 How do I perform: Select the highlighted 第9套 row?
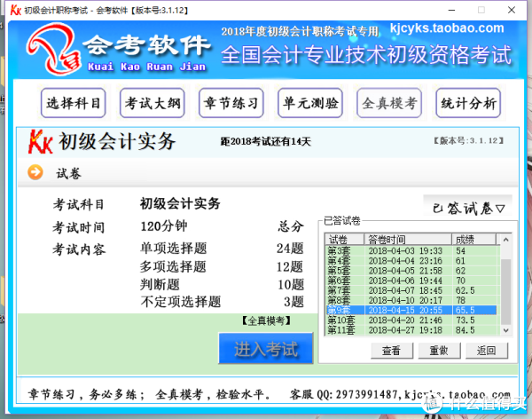[411, 310]
